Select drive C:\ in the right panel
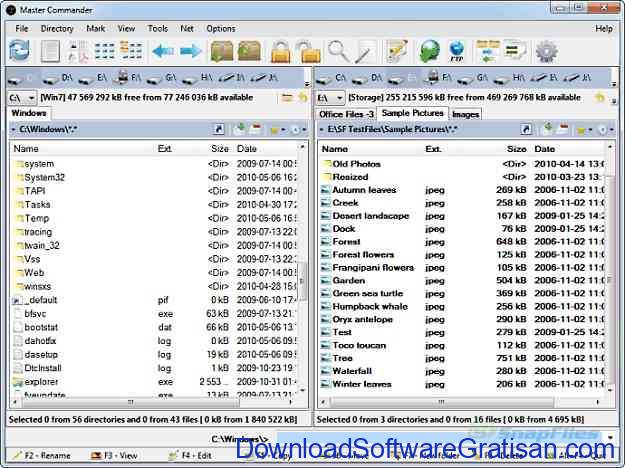 point(332,78)
